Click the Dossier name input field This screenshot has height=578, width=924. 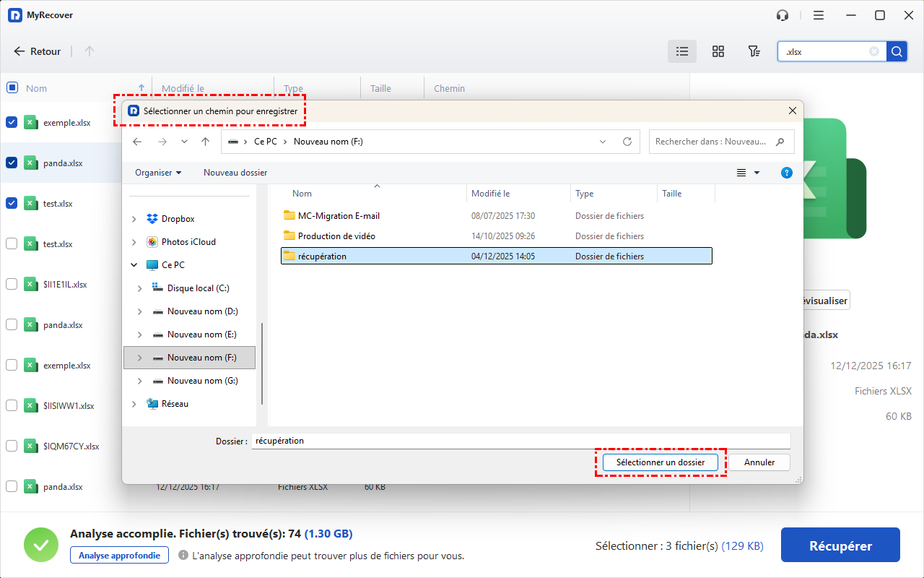point(520,441)
